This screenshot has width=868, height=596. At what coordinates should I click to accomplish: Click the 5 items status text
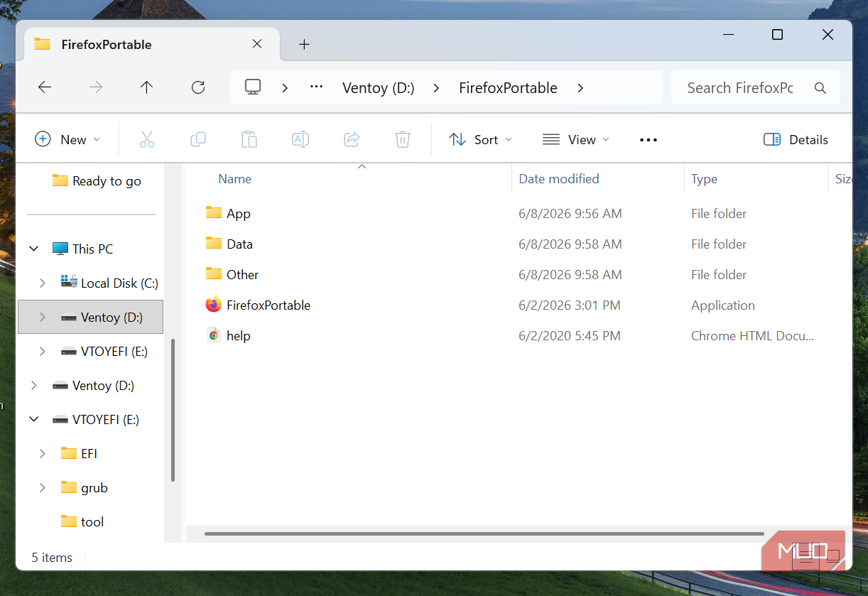click(52, 557)
